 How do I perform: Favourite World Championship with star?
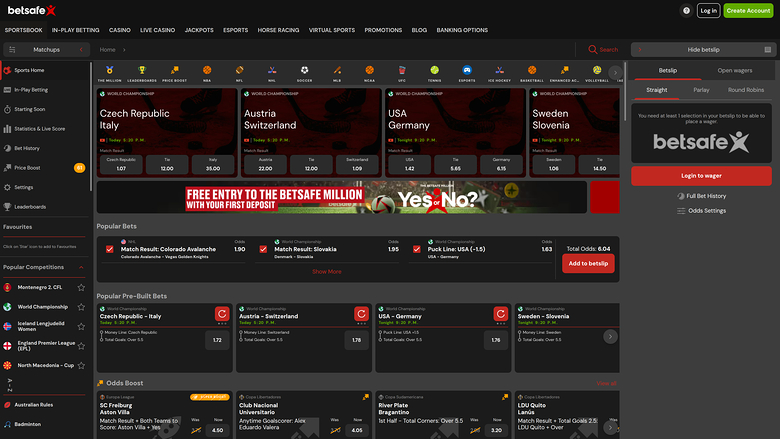(x=81, y=307)
